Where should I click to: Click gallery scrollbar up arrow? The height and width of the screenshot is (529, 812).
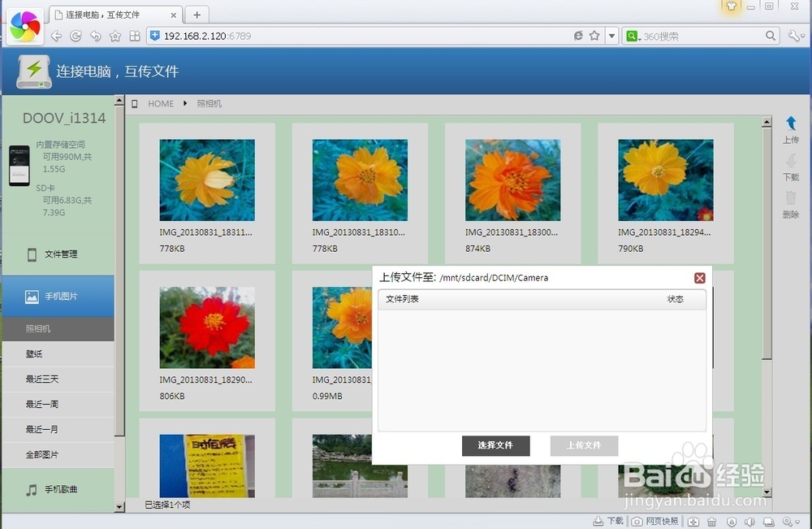coord(767,122)
